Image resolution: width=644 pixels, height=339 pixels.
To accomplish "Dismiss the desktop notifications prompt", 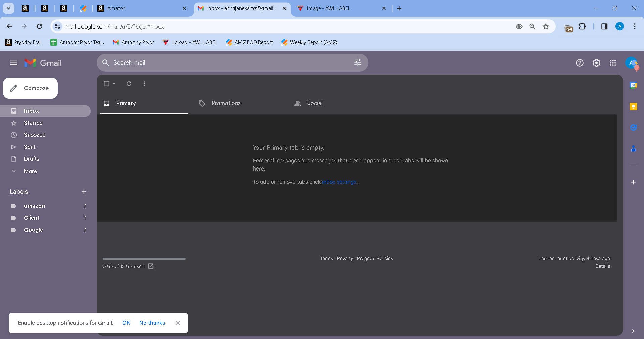I will click(178, 323).
